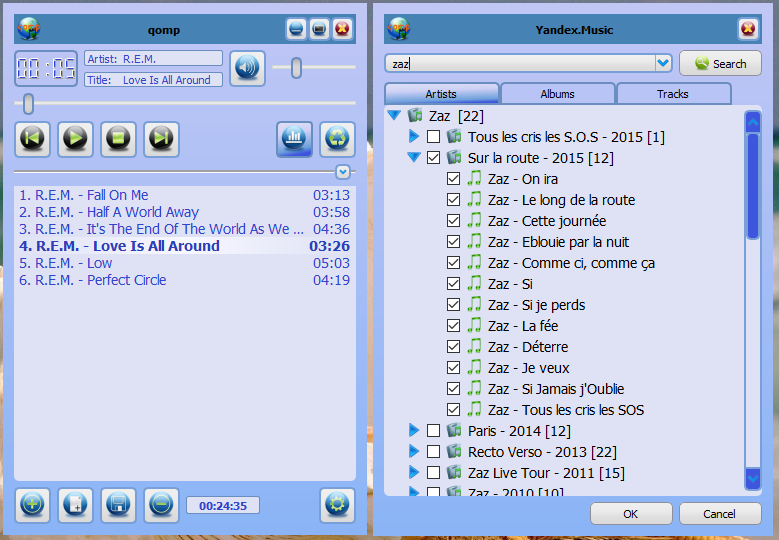Remove tracks with the minus button
Image resolution: width=779 pixels, height=540 pixels.
click(161, 505)
